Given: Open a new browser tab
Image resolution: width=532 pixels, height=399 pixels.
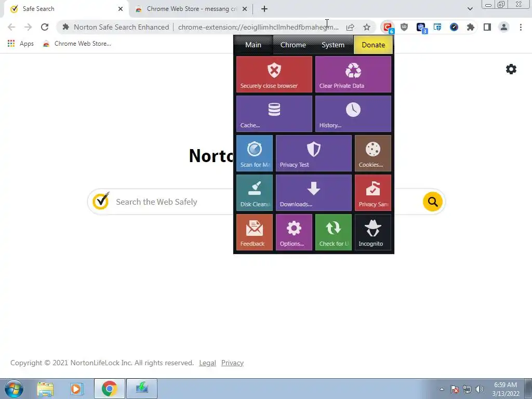Looking at the screenshot, I should (x=264, y=9).
